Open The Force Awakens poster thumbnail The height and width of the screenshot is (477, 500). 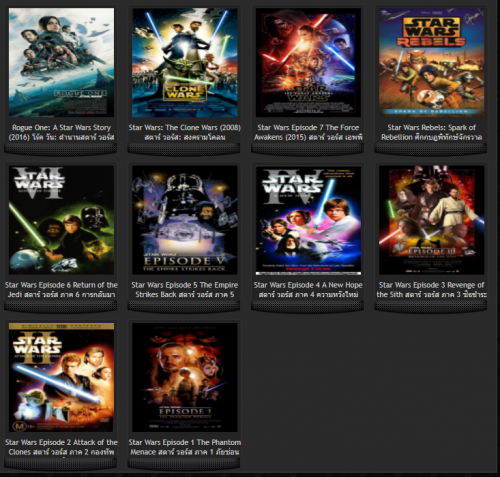pos(308,63)
